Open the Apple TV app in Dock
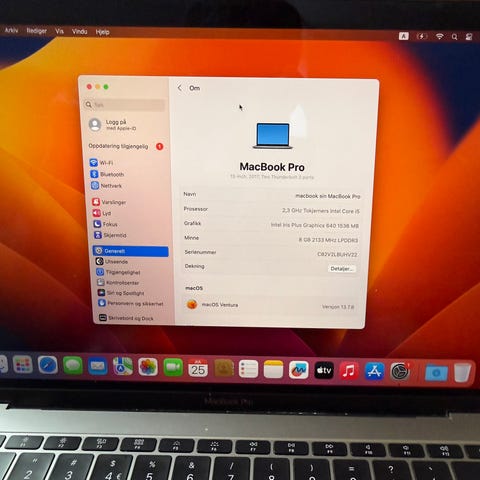The height and width of the screenshot is (480, 480). click(324, 370)
